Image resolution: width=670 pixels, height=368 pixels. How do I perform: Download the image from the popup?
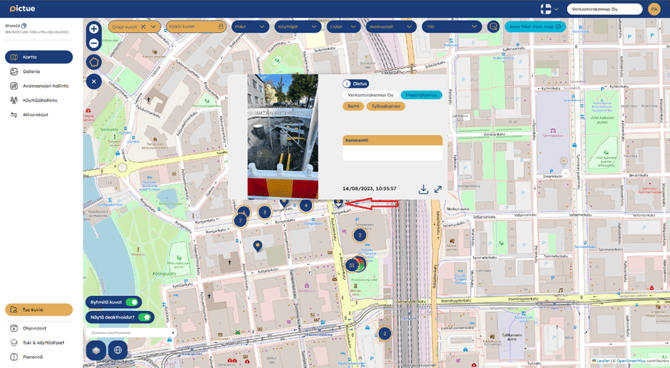tap(423, 189)
